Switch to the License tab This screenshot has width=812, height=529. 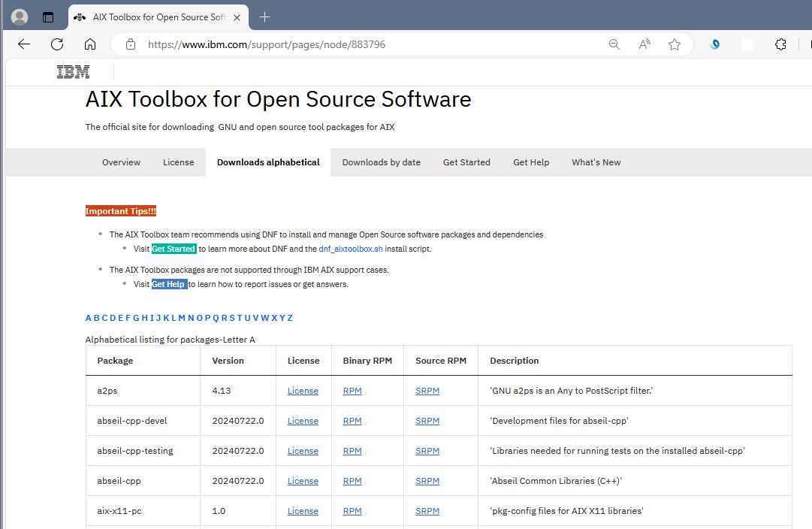(x=179, y=162)
